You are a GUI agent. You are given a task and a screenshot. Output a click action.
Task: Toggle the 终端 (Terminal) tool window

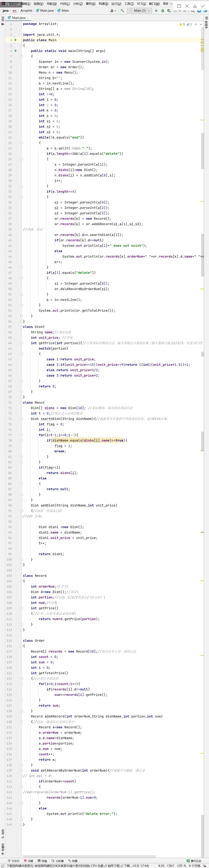pyautogui.click(x=42, y=861)
